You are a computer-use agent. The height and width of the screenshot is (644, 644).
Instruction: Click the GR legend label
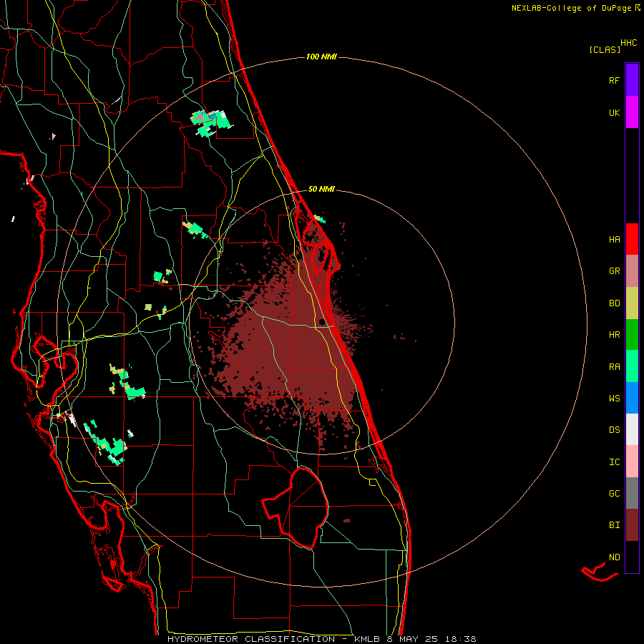[x=615, y=271]
